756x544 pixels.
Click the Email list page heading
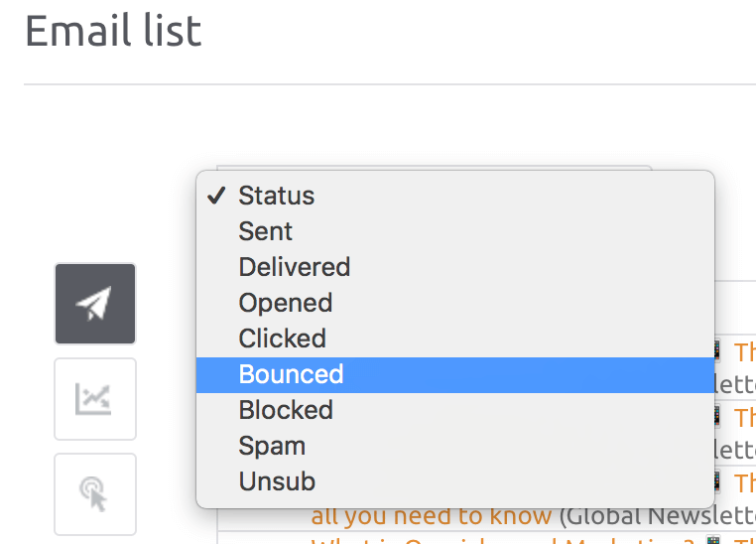(113, 31)
